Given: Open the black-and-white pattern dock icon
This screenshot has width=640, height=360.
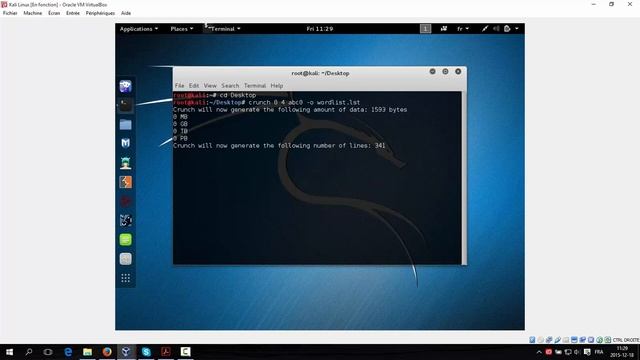Looking at the screenshot, I should [126, 220].
